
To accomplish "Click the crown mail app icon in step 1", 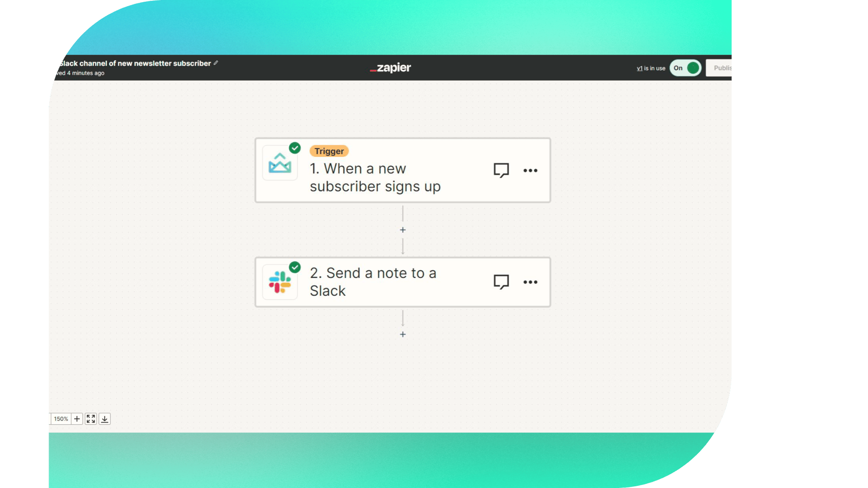I will tap(280, 163).
